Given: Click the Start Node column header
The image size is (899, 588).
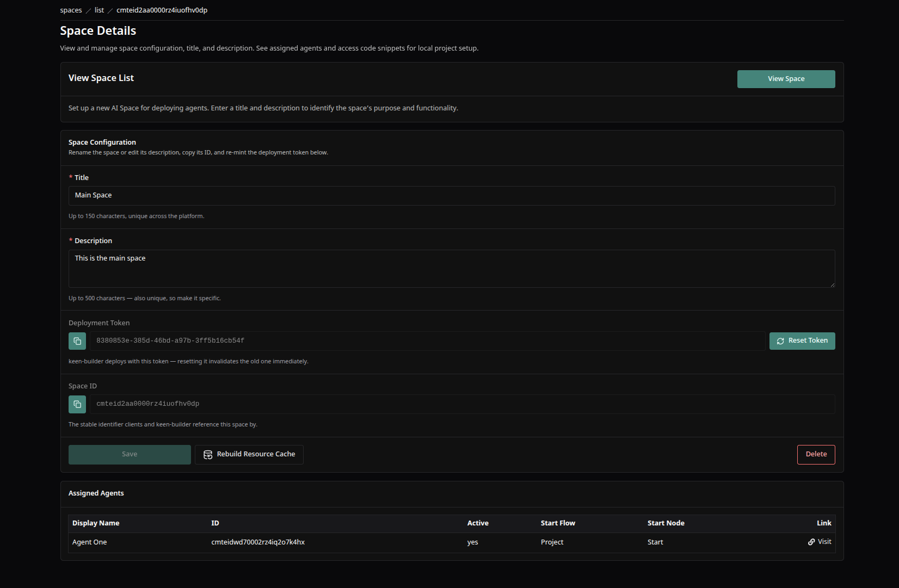Looking at the screenshot, I should (x=666, y=523).
